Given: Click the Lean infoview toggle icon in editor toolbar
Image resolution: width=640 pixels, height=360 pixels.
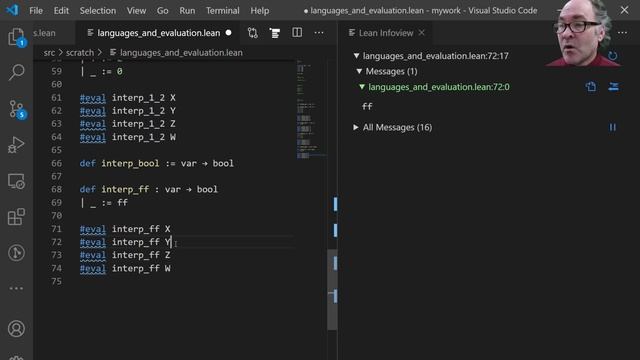Looking at the screenshot, I should [x=275, y=33].
